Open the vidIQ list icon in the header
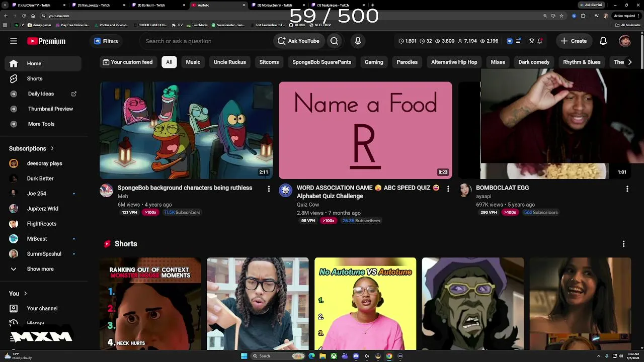 [518, 41]
